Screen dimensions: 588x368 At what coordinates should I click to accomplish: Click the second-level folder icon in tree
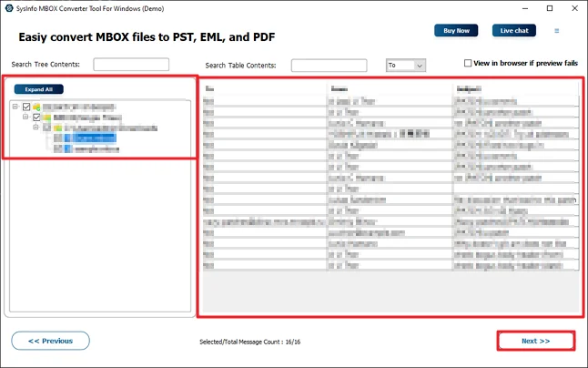tap(46, 118)
